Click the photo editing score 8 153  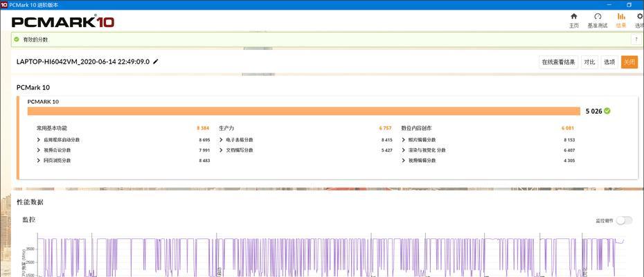tap(569, 140)
